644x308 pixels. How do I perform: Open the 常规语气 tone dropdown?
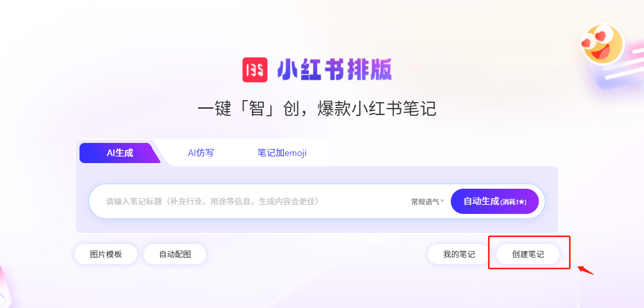coord(428,202)
